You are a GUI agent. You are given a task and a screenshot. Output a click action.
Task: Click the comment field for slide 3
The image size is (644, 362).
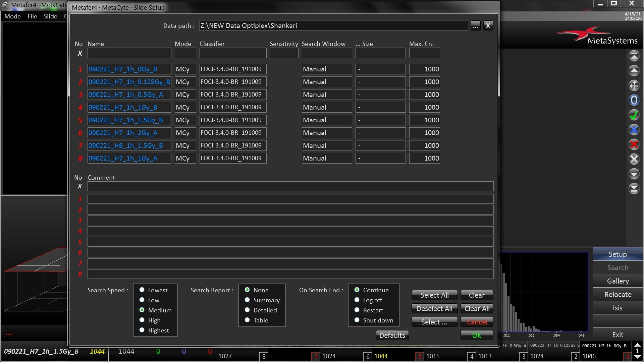point(290,221)
